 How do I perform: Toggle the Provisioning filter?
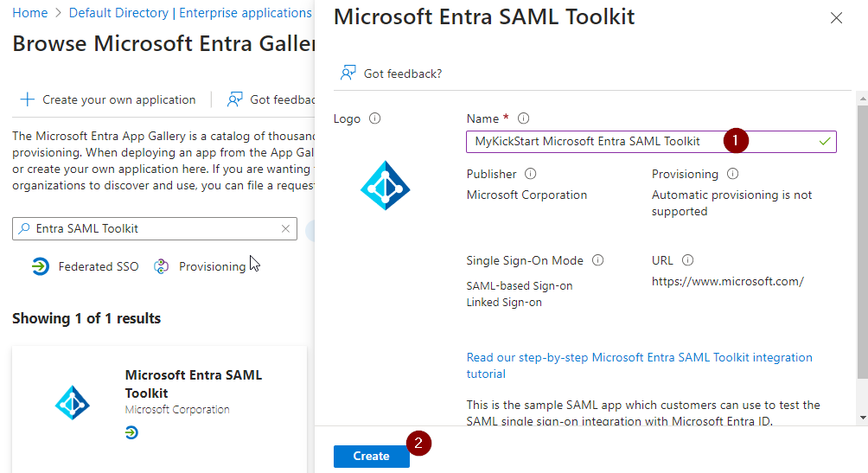200,266
